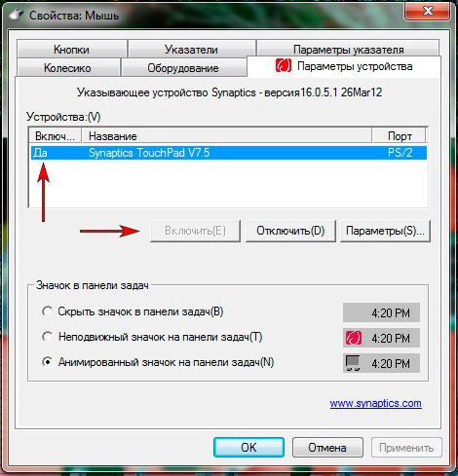Open the Колесико tab
Screen dimensions: 458x476
click(67, 68)
